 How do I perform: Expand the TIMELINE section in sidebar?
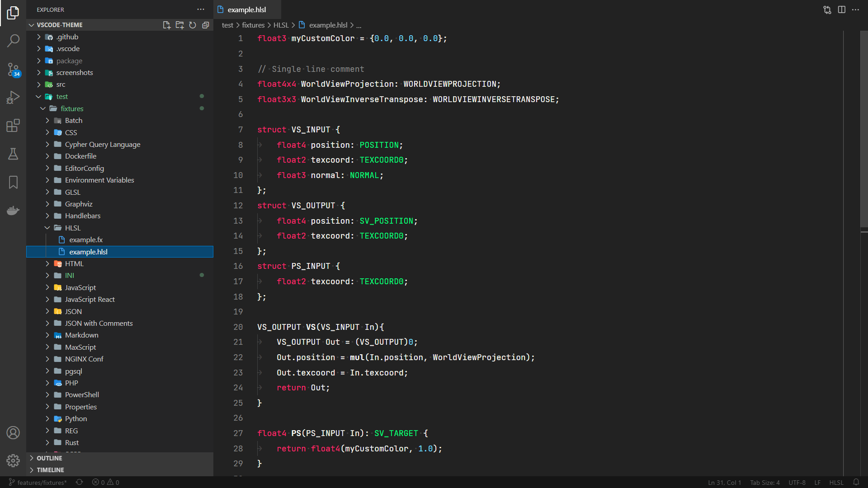click(51, 469)
